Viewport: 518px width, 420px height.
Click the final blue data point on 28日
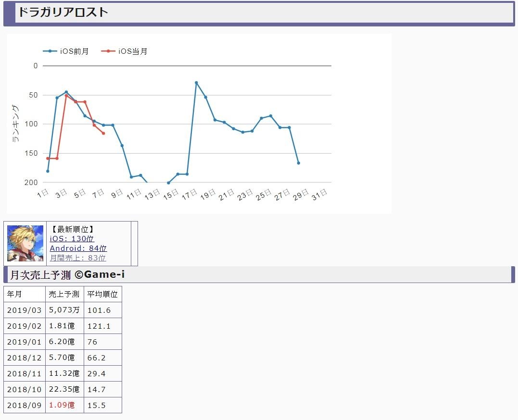click(x=298, y=163)
